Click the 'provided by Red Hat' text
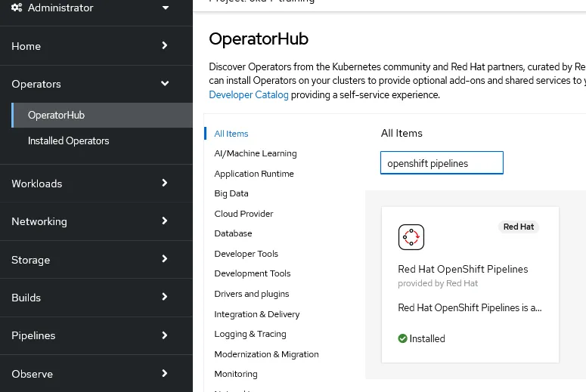586x392 pixels. pos(438,283)
